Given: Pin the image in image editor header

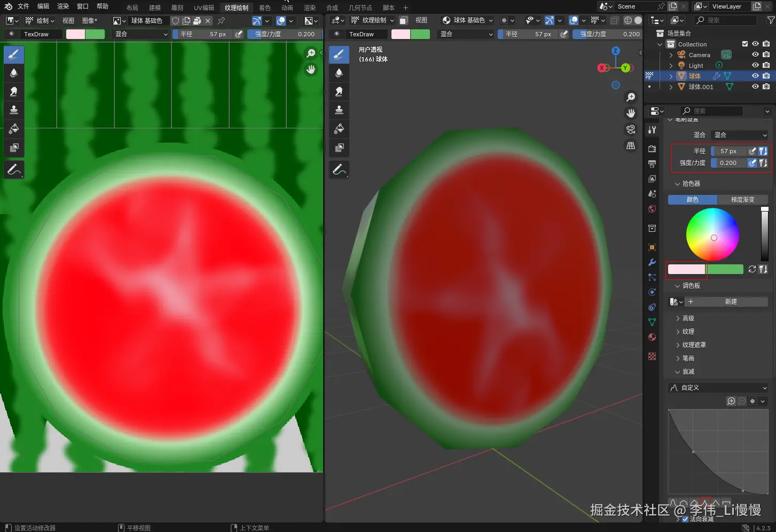Looking at the screenshot, I should 221,20.
